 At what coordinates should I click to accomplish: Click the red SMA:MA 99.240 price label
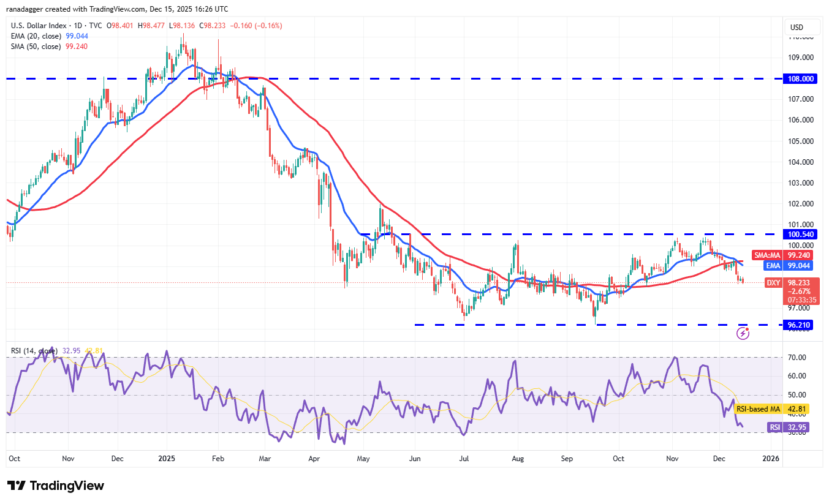click(781, 255)
